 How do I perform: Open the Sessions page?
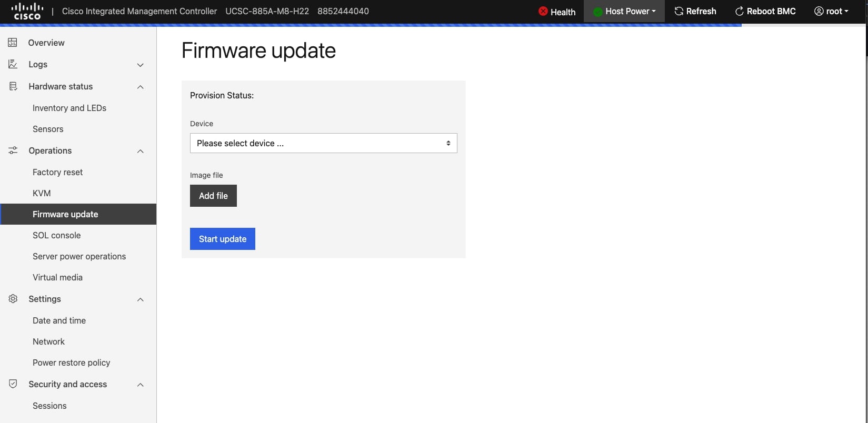coord(49,406)
